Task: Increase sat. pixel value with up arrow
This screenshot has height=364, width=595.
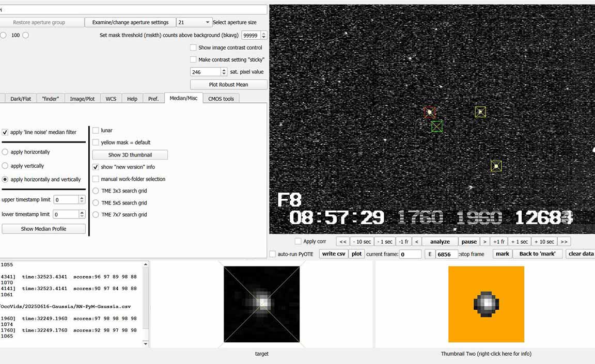Action: tap(224, 70)
